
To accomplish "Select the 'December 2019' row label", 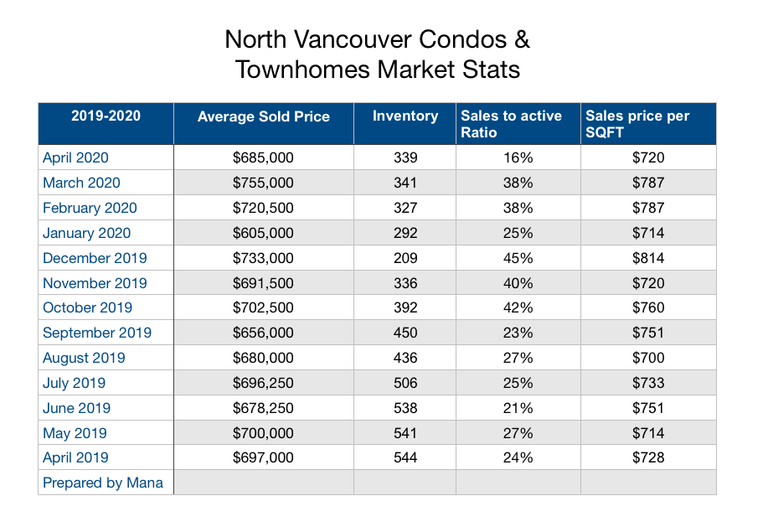I will pos(95,258).
